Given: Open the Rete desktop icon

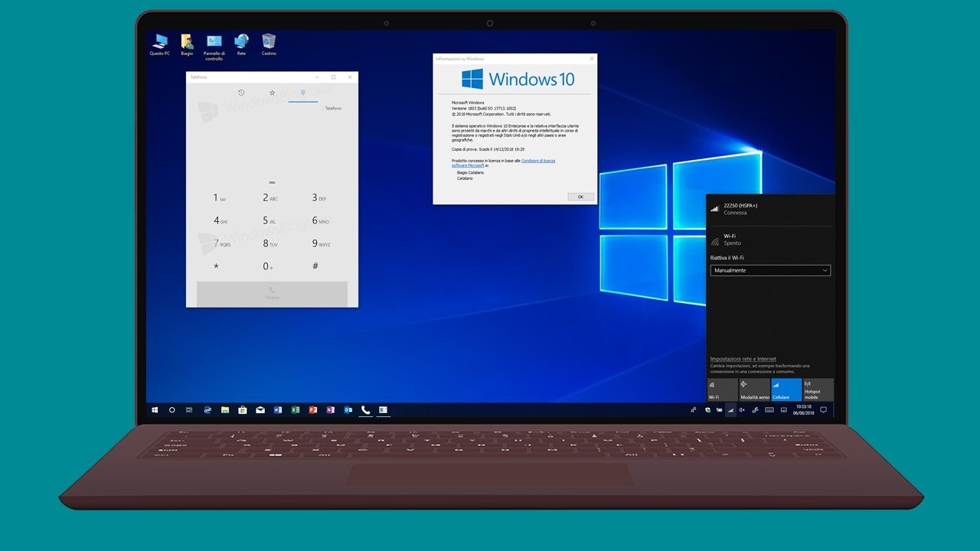Looking at the screenshot, I should (241, 44).
